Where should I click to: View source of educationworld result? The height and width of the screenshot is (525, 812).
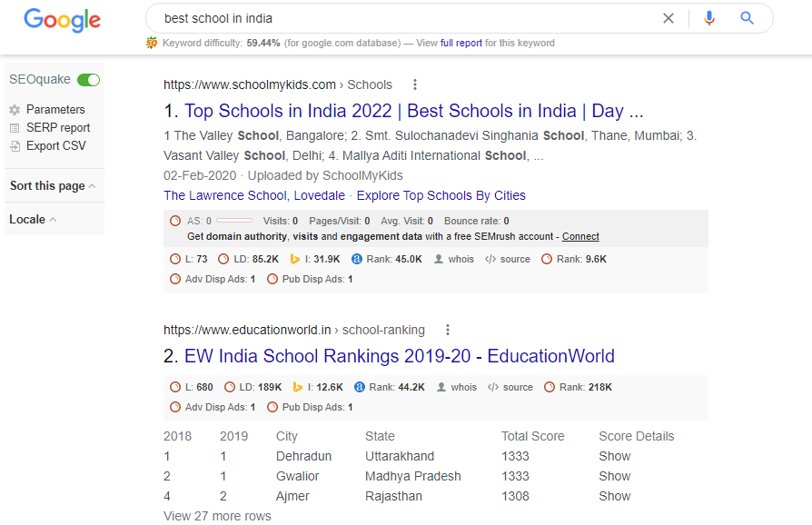518,387
